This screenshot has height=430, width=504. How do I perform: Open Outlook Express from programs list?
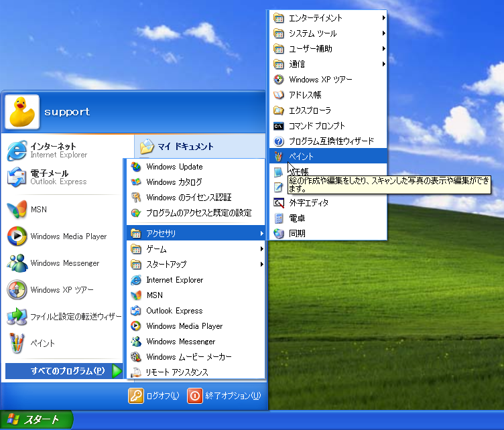(196, 311)
